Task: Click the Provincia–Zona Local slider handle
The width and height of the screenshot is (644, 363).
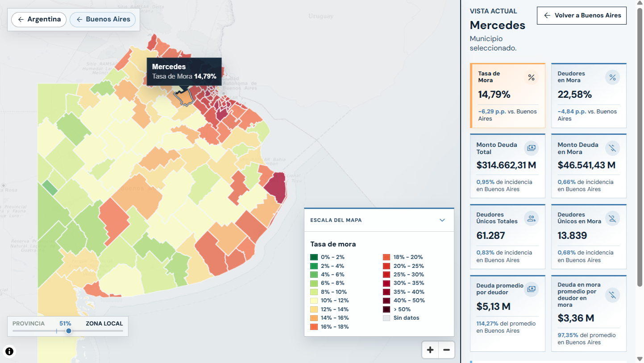Action: (69, 331)
